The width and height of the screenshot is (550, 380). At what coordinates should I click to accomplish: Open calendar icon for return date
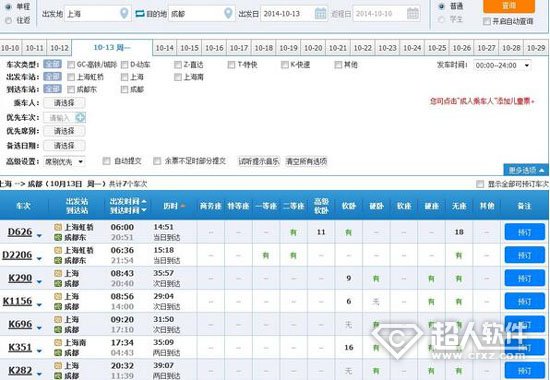tap(413, 14)
